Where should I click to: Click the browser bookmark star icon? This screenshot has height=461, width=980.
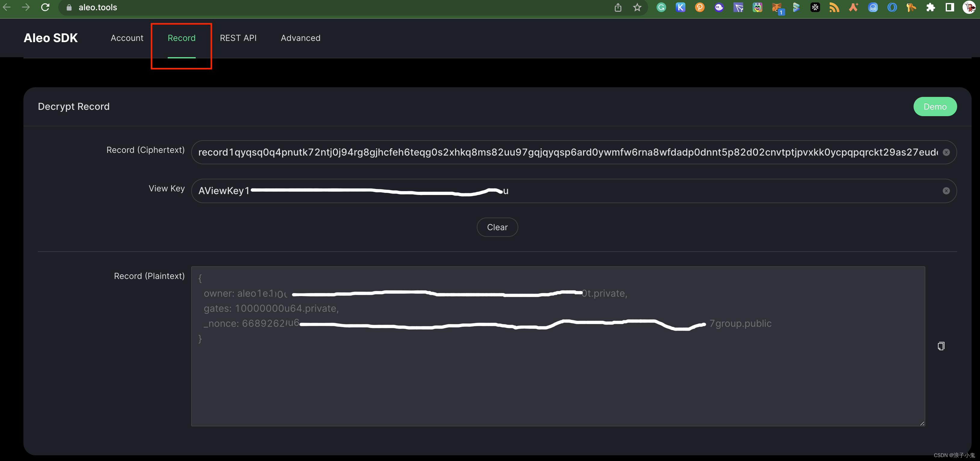(x=637, y=7)
